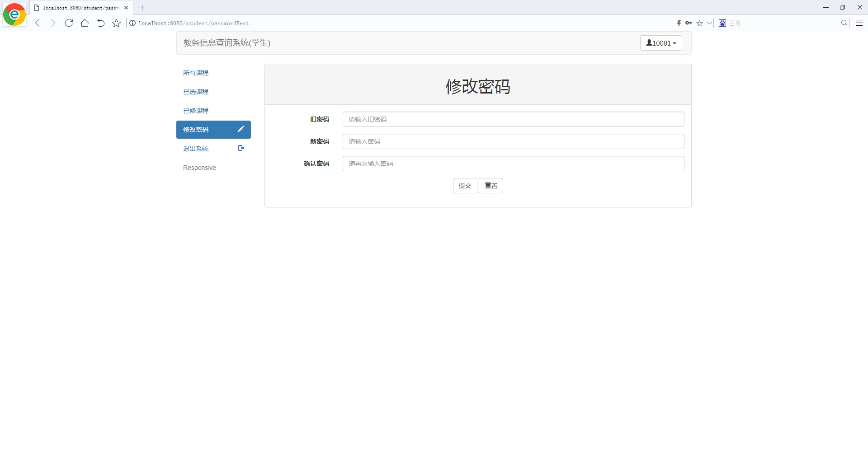Viewport: 868px width, 468px height.
Task: Expand the address bar dropdown chevron
Action: 709,23
